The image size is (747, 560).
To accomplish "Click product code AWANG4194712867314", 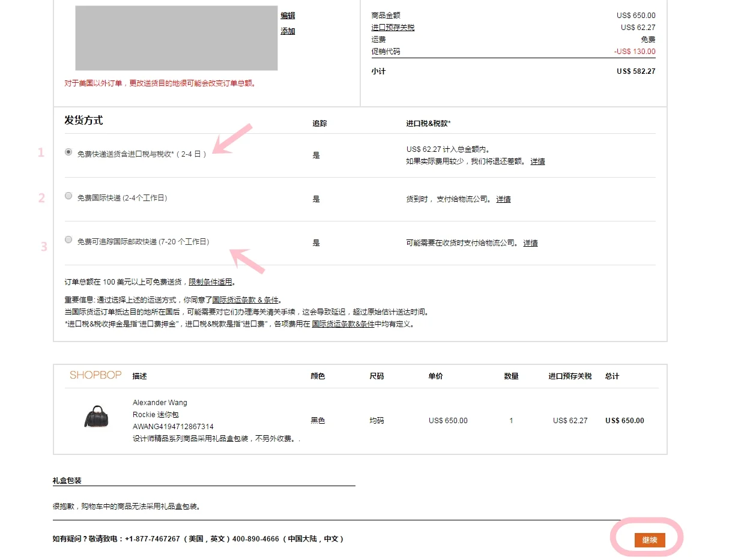I will click(173, 427).
